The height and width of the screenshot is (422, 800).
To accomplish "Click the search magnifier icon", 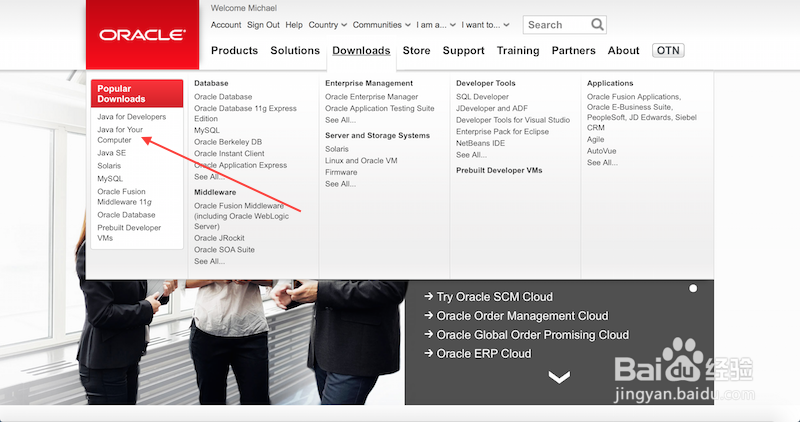I will 597,24.
